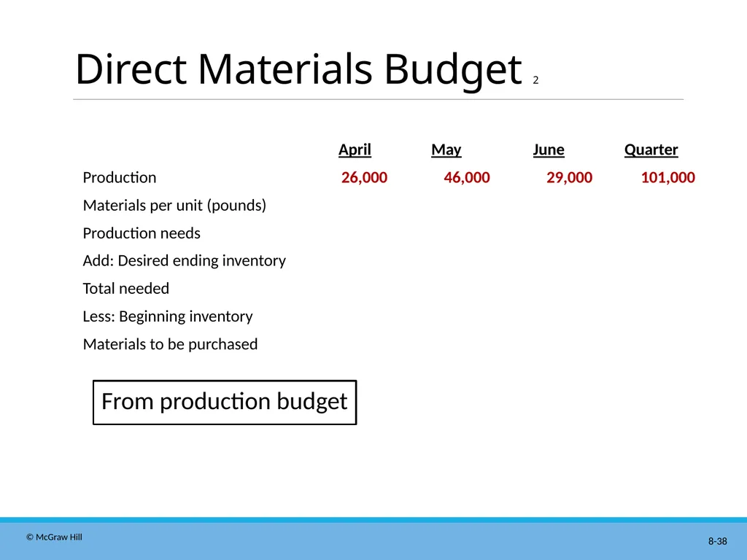The image size is (747, 560).
Task: Click the June production value 29,000
Action: click(569, 178)
